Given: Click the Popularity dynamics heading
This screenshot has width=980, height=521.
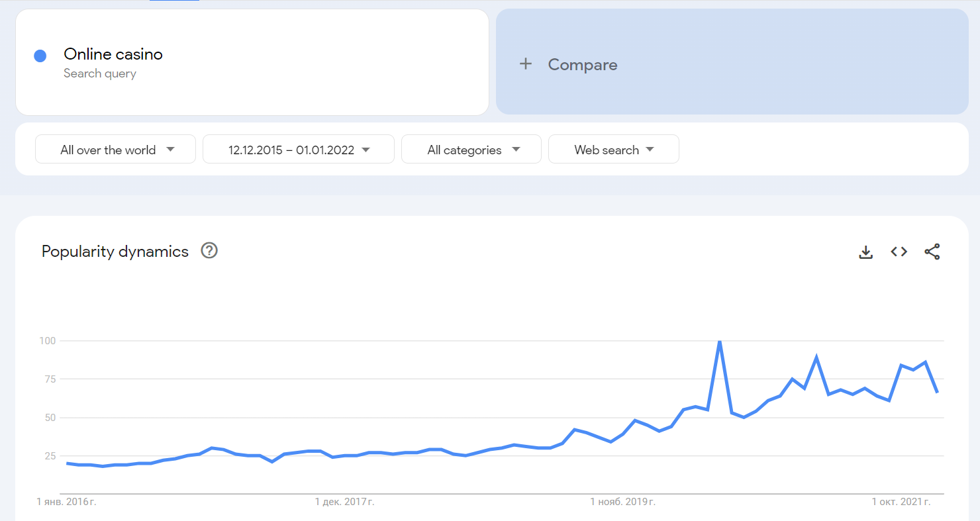Looking at the screenshot, I should pos(115,252).
